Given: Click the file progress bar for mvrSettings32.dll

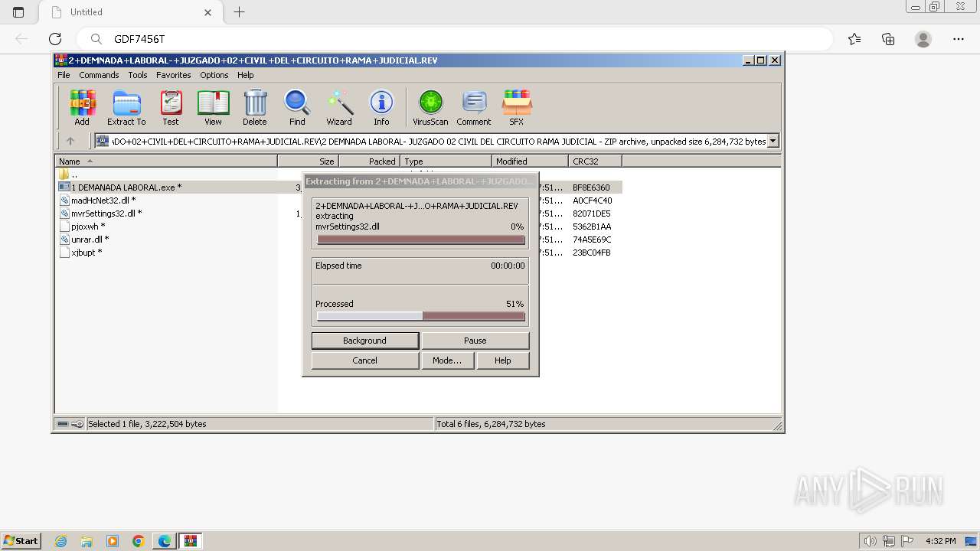Looking at the screenshot, I should pyautogui.click(x=420, y=240).
